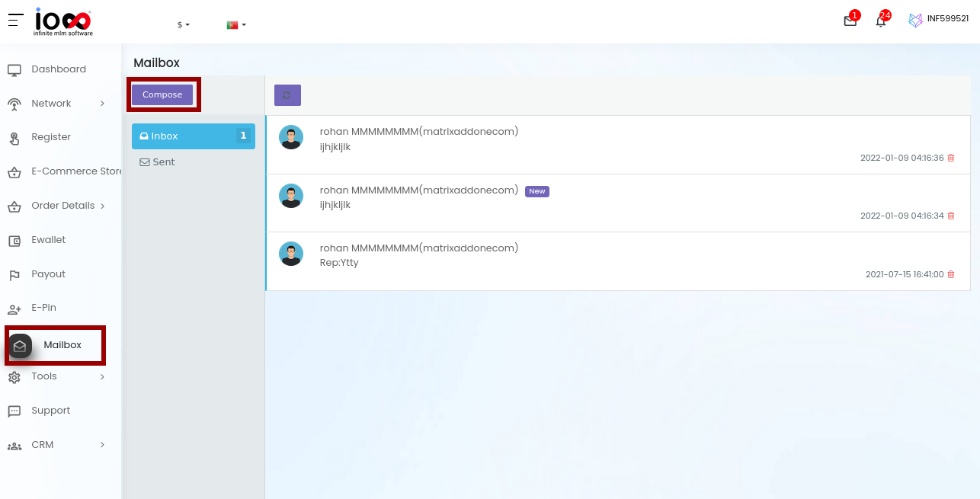Delete the message dated 2022-01-09 04:16:34

coord(951,216)
